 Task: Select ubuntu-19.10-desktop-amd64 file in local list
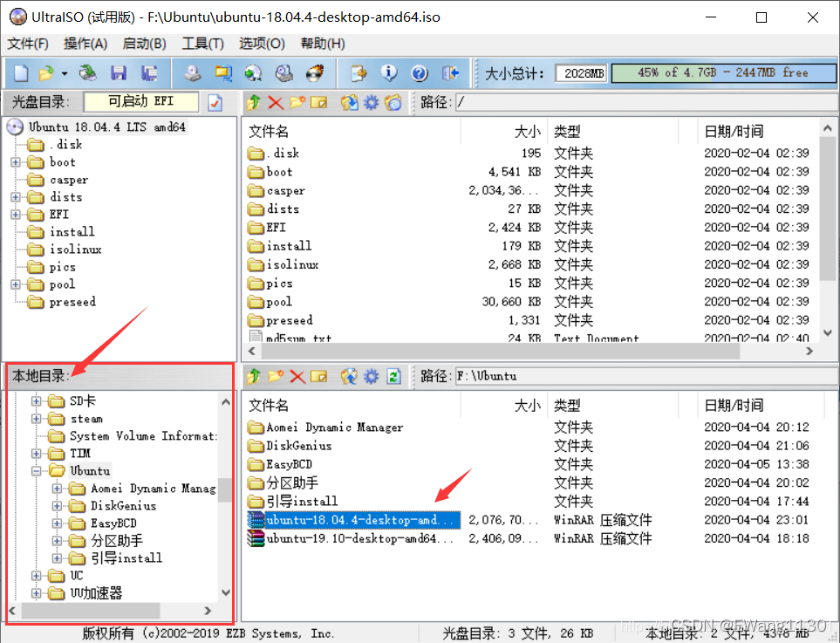tap(351, 538)
